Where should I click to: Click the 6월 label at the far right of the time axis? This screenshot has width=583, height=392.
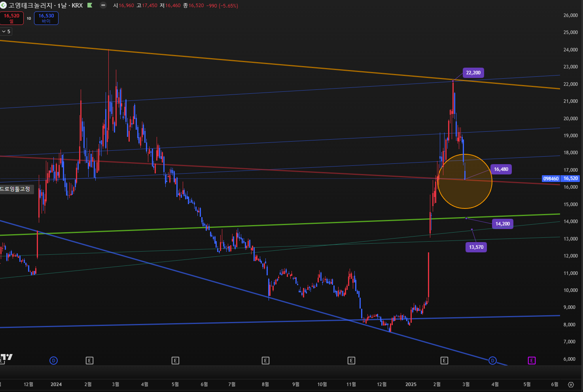555,384
